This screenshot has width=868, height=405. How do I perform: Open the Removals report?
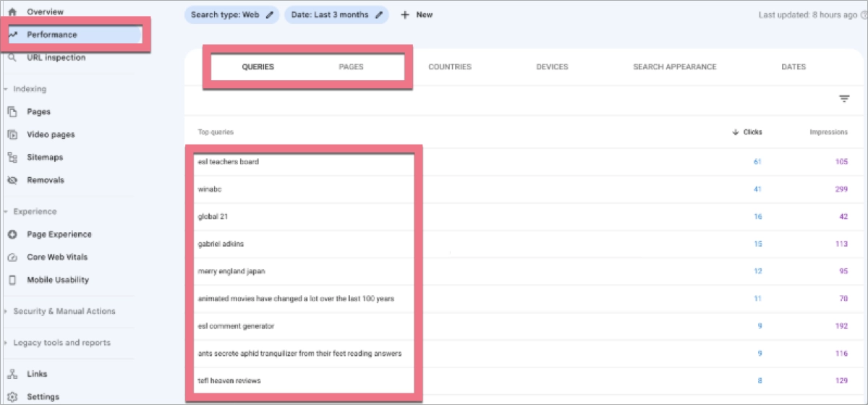pyautogui.click(x=46, y=180)
